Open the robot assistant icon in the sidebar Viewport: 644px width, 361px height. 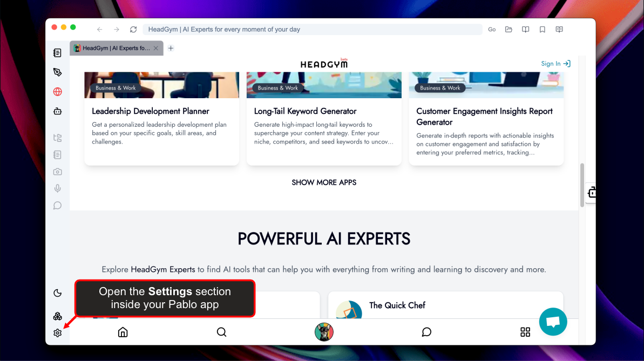click(58, 111)
